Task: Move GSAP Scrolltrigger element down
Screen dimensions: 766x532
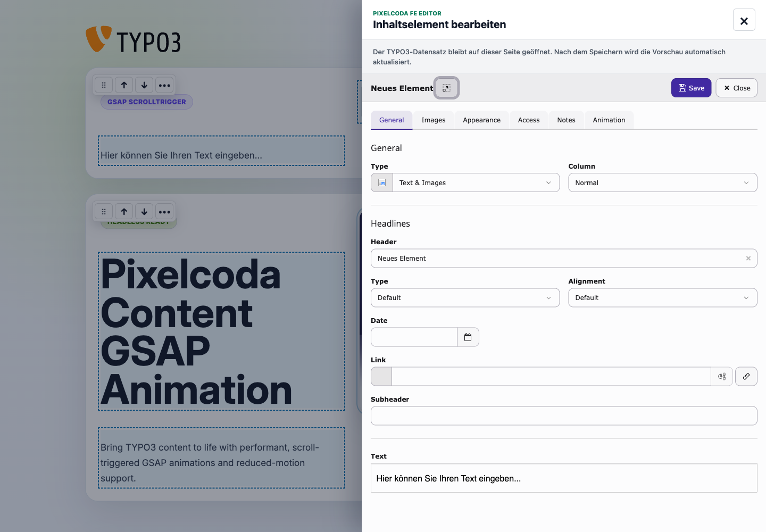Action: point(144,85)
